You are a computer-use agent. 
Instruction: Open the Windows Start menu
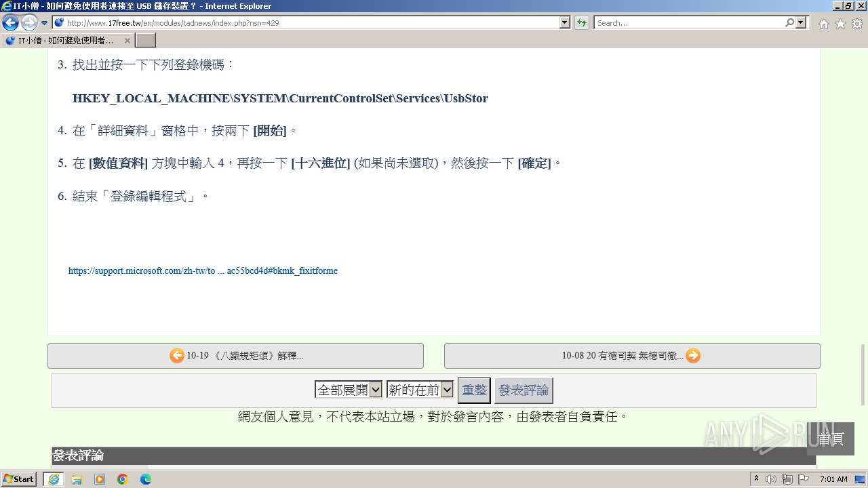point(19,479)
